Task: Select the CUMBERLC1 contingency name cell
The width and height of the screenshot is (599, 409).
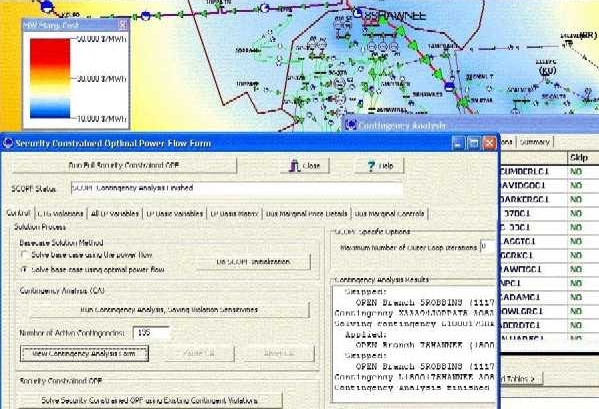Action: (533, 172)
